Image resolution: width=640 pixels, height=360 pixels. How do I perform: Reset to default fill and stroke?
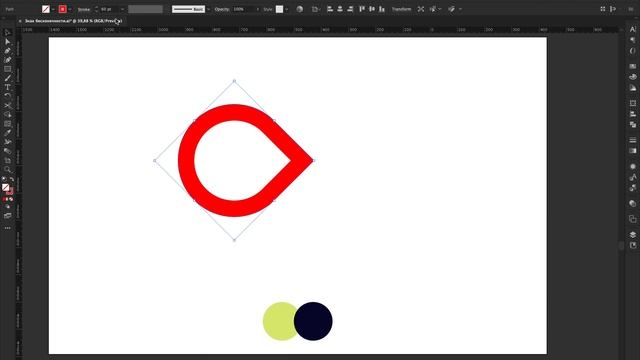4,179
